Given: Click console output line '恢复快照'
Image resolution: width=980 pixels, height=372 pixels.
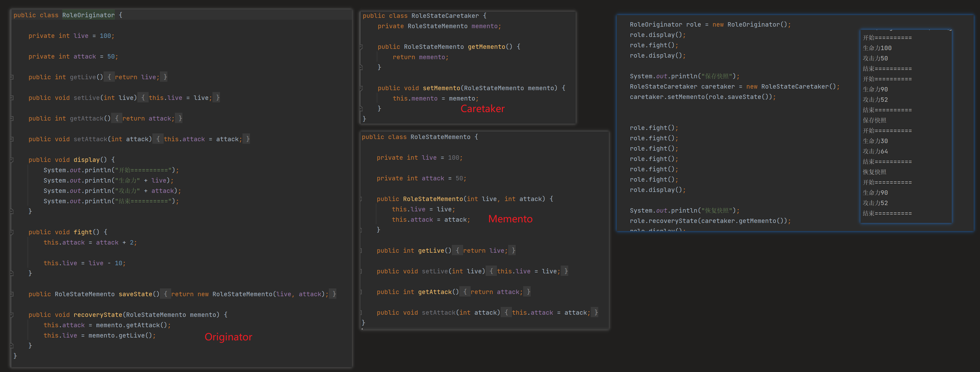Looking at the screenshot, I should coord(874,172).
